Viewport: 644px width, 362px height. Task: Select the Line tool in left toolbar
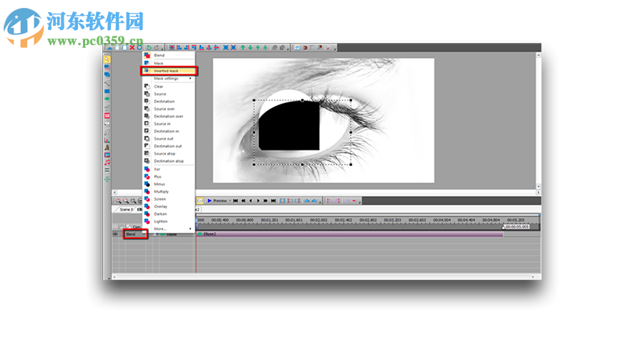[x=107, y=83]
